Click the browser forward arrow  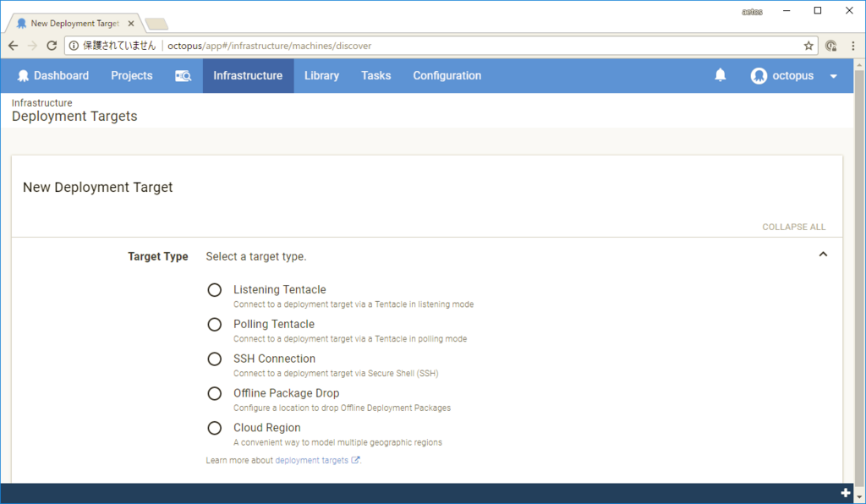pyautogui.click(x=33, y=46)
